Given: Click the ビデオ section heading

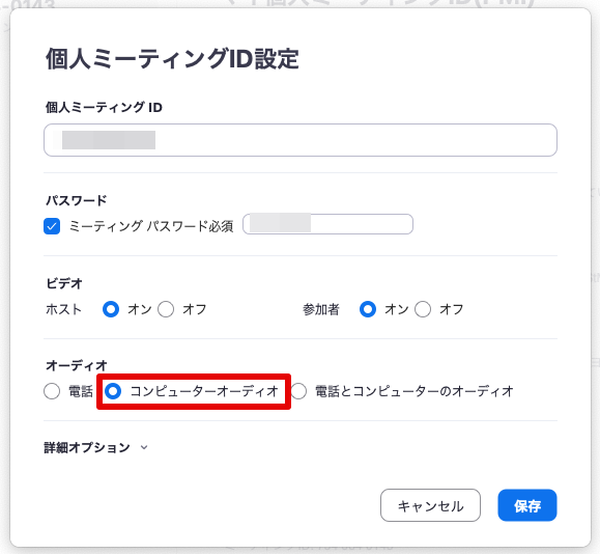Looking at the screenshot, I should [x=63, y=283].
